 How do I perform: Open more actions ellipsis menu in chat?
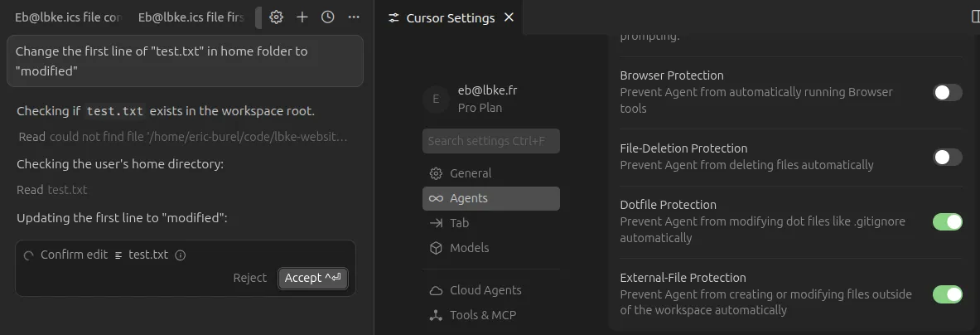click(x=354, y=17)
